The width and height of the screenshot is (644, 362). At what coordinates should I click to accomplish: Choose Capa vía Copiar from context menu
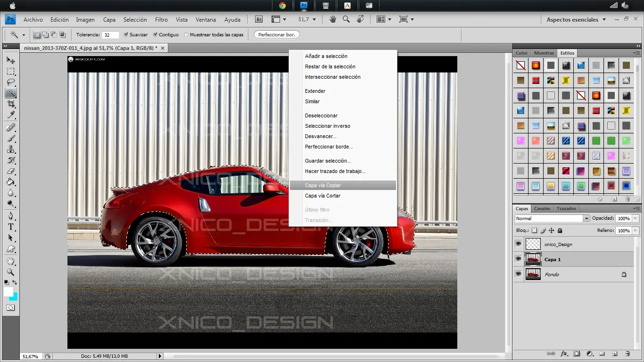click(343, 185)
